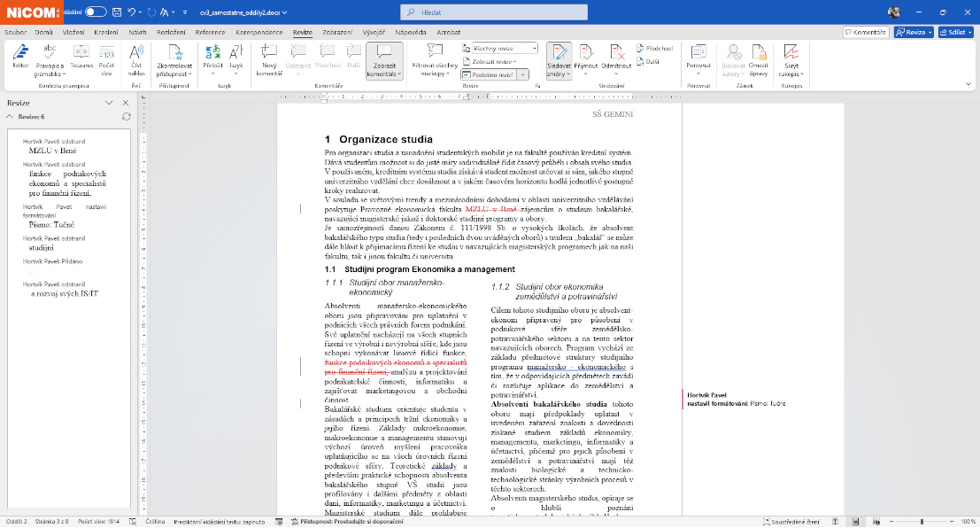Image resolution: width=980 pixels, height=528 pixels.
Task: Open the Sdílet share dropdown
Action: coord(955,32)
